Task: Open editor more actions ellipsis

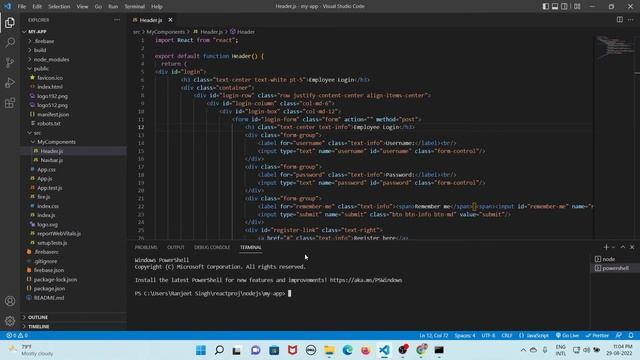Action: (631, 20)
